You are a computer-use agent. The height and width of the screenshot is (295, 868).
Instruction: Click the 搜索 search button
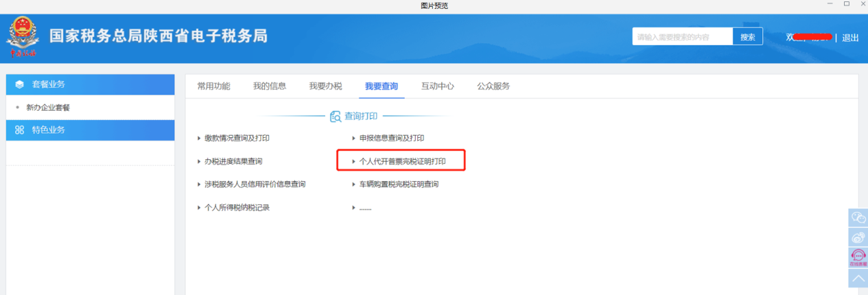(x=747, y=37)
